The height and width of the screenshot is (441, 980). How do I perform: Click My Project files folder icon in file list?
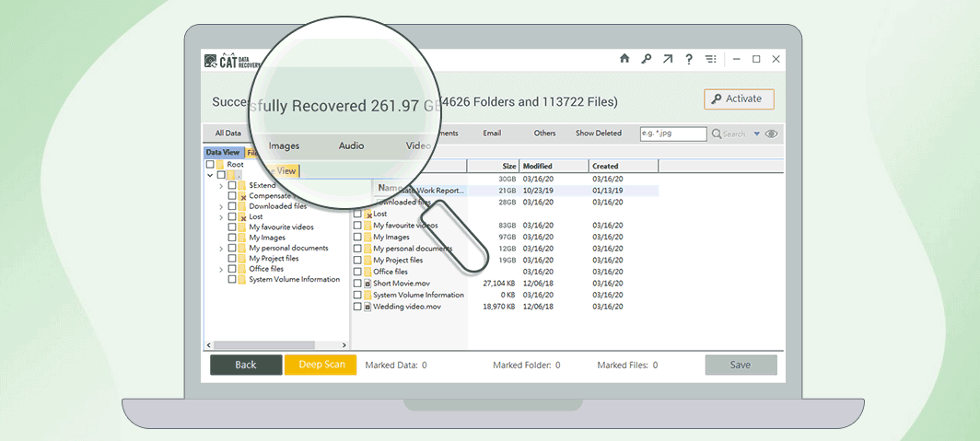pyautogui.click(x=367, y=260)
